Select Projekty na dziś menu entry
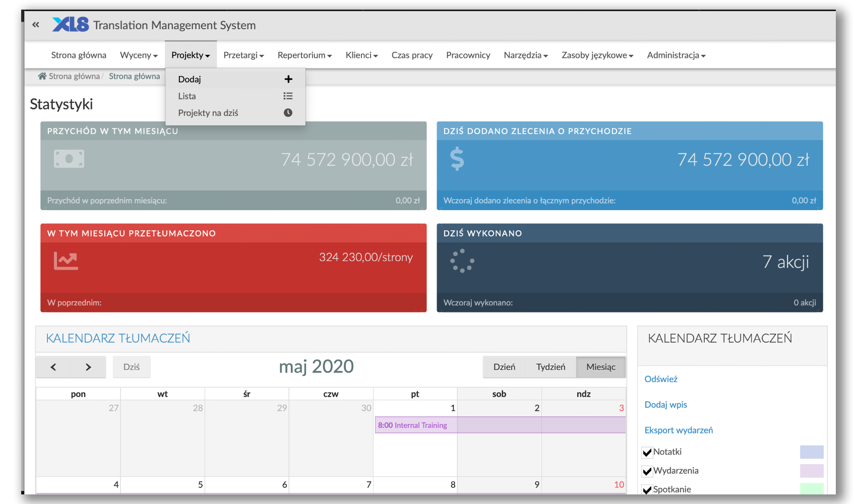857x504 pixels. point(235,113)
